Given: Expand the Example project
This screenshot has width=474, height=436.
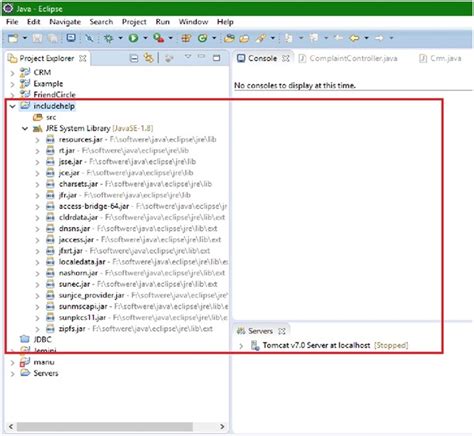Looking at the screenshot, I should pos(12,84).
